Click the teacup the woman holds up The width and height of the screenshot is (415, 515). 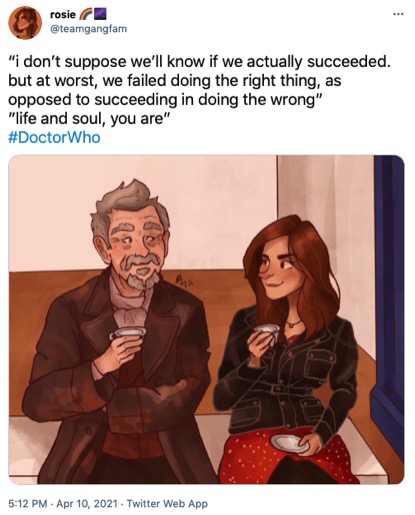pos(268,333)
